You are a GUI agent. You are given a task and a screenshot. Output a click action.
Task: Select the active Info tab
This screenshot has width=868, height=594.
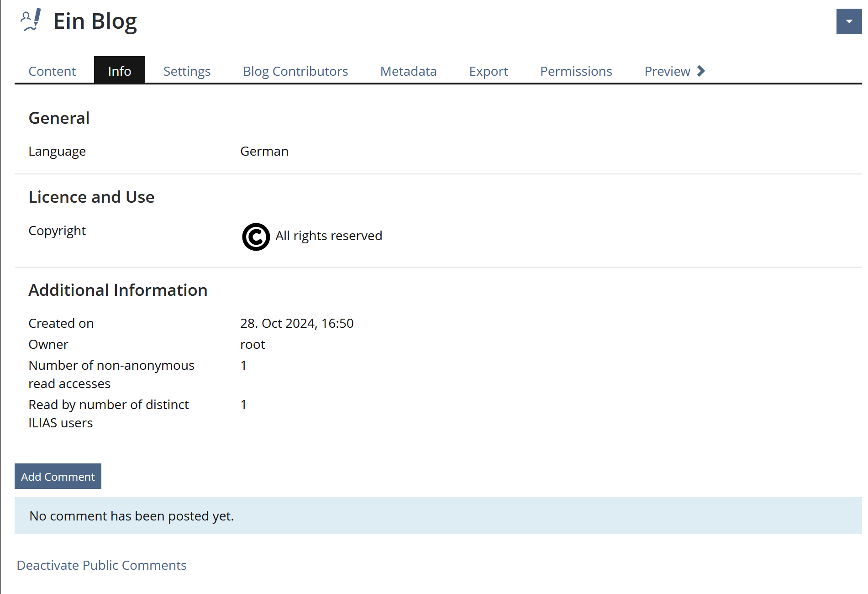pos(120,71)
